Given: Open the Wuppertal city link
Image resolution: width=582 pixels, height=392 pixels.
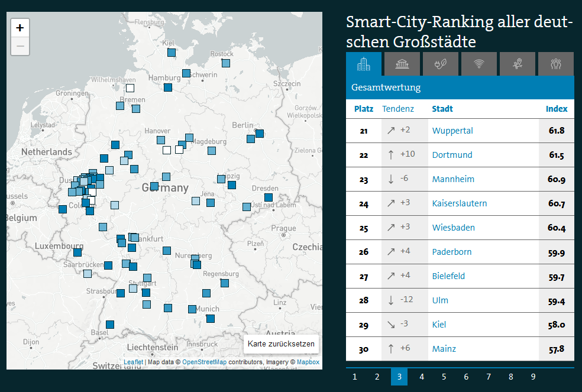Looking at the screenshot, I should point(452,131).
